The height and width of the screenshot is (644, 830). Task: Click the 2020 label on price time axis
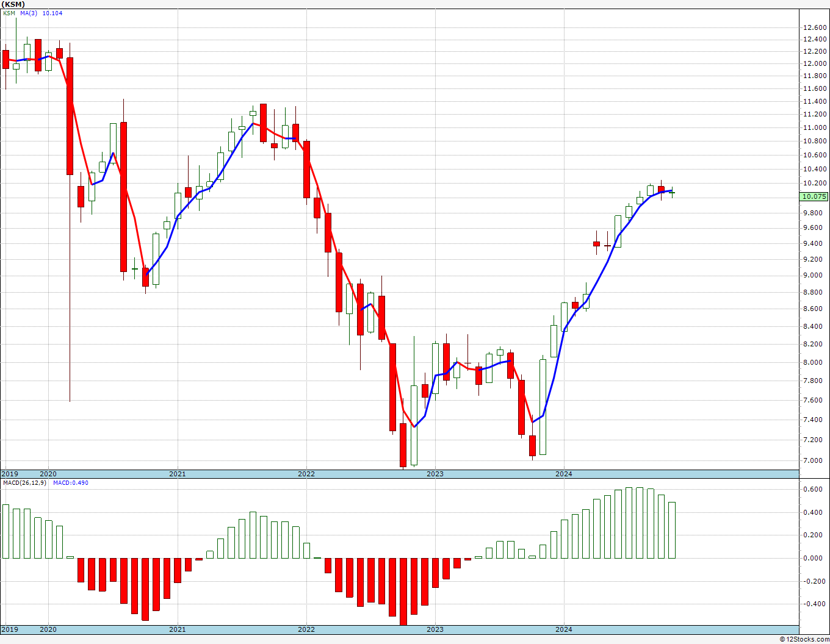[x=48, y=474]
